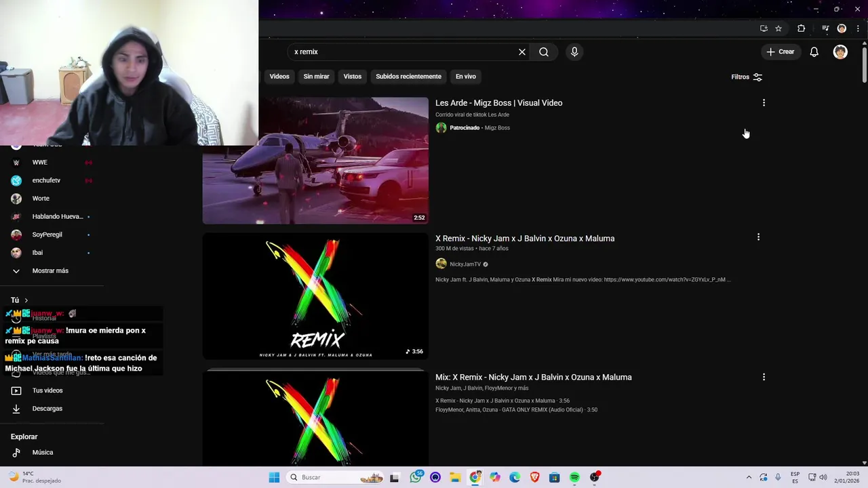Open Microsoft Store from the taskbar

(555, 477)
